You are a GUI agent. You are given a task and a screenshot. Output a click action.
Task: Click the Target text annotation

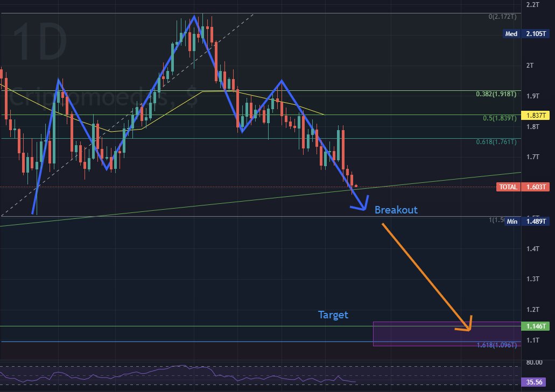pyautogui.click(x=333, y=315)
